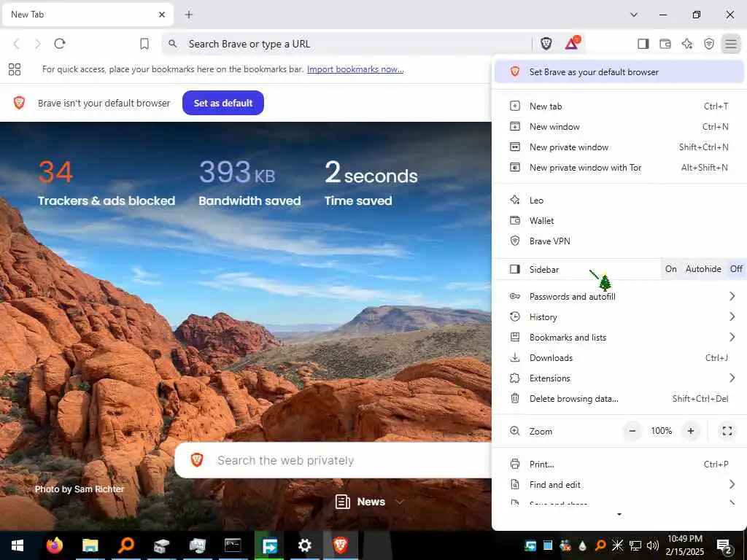Click the 100% zoom level value
This screenshot has height=560, width=747.
(x=661, y=431)
